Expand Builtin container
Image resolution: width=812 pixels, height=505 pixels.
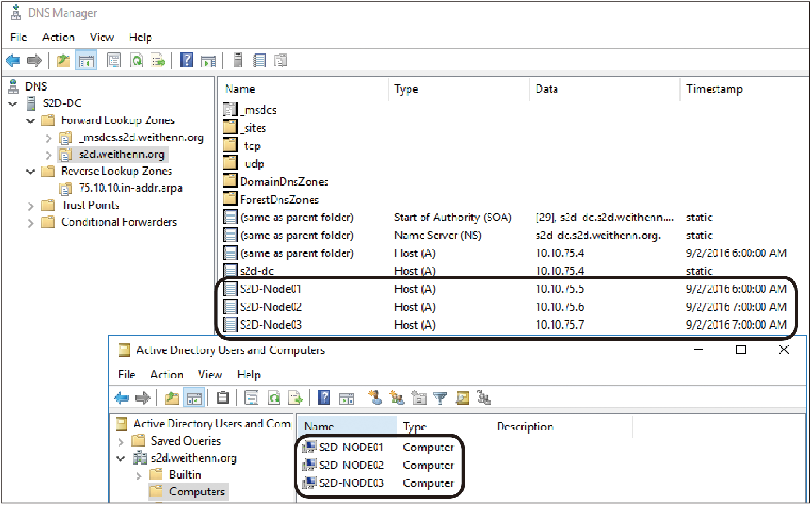[x=139, y=476]
